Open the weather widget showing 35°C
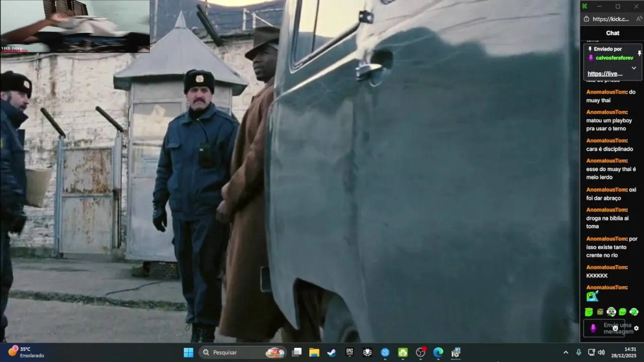This screenshot has height=362, width=644. [26, 352]
